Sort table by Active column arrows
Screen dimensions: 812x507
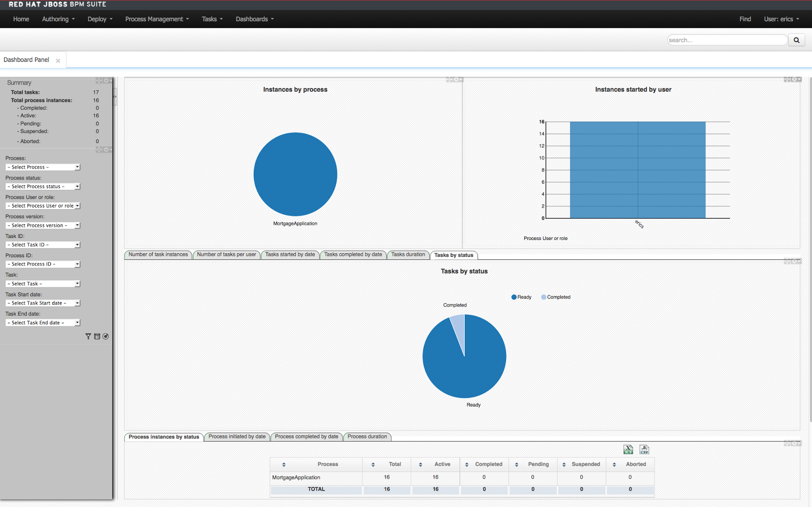click(420, 464)
